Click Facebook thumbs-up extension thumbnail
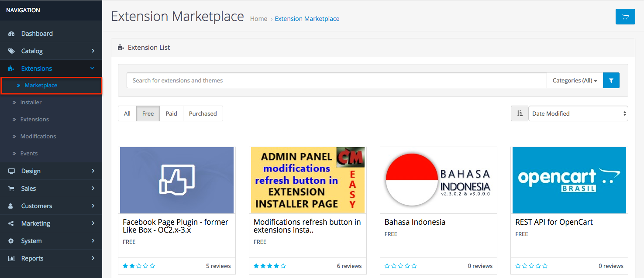 click(x=177, y=180)
